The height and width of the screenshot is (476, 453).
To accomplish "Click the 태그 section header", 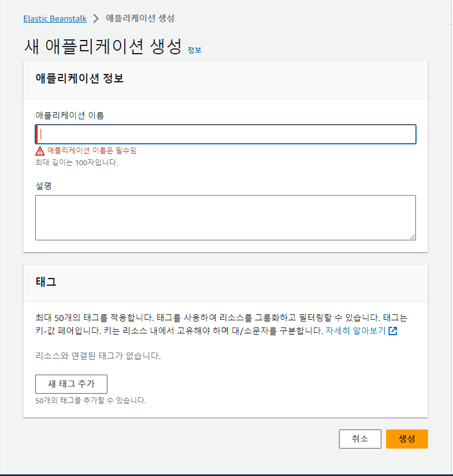I will [x=46, y=282].
